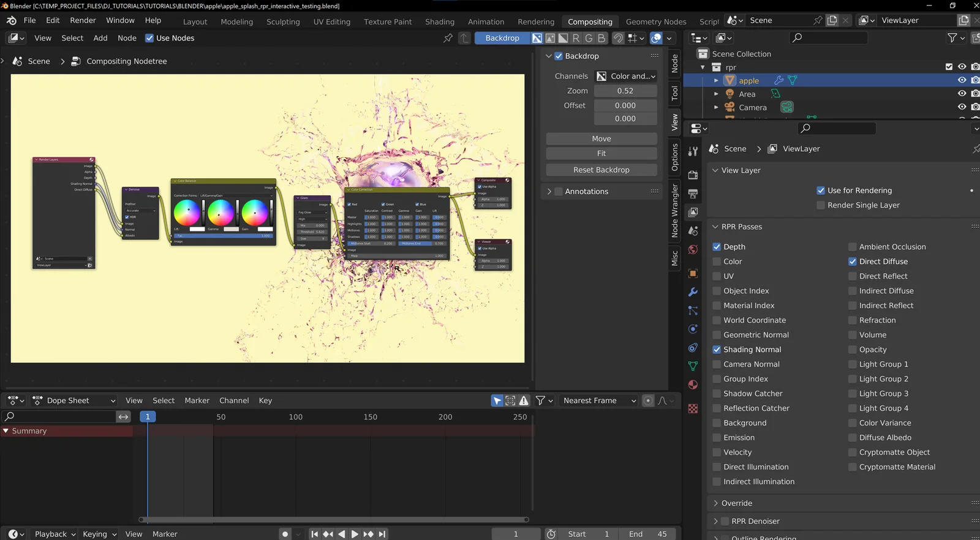Image resolution: width=980 pixels, height=540 pixels.
Task: Click the pin node tree icon
Action: point(448,38)
